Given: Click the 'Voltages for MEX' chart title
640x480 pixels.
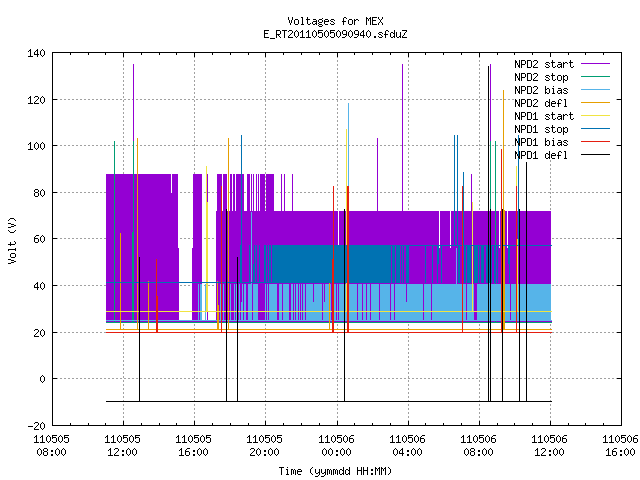Looking at the screenshot, I should point(335,21).
